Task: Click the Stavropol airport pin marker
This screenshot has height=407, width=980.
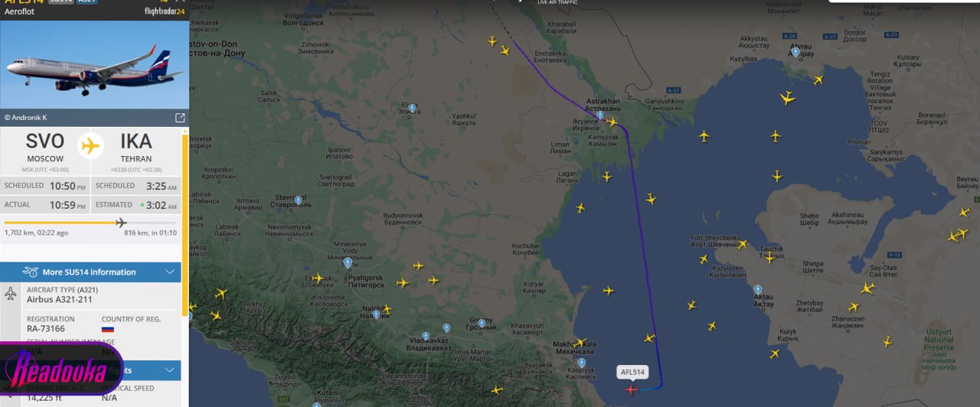Action: 298,200
